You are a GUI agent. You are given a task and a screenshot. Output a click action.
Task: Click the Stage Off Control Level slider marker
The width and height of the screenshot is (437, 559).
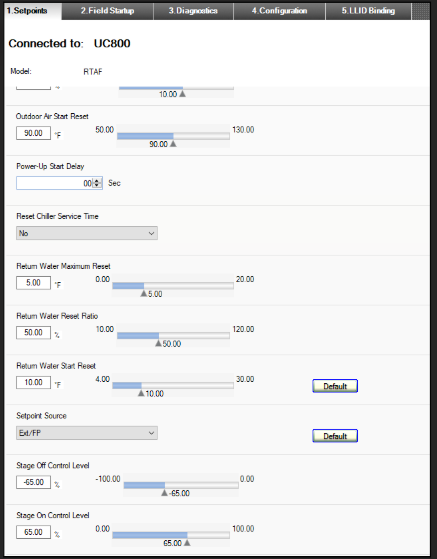click(164, 493)
